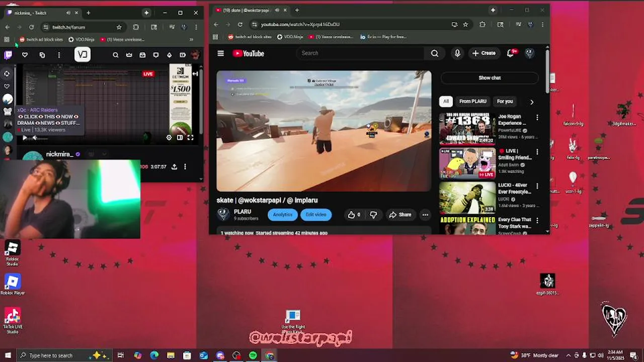644x362 pixels.
Task: Toggle fullscreen on Twitch player
Action: 191,137
